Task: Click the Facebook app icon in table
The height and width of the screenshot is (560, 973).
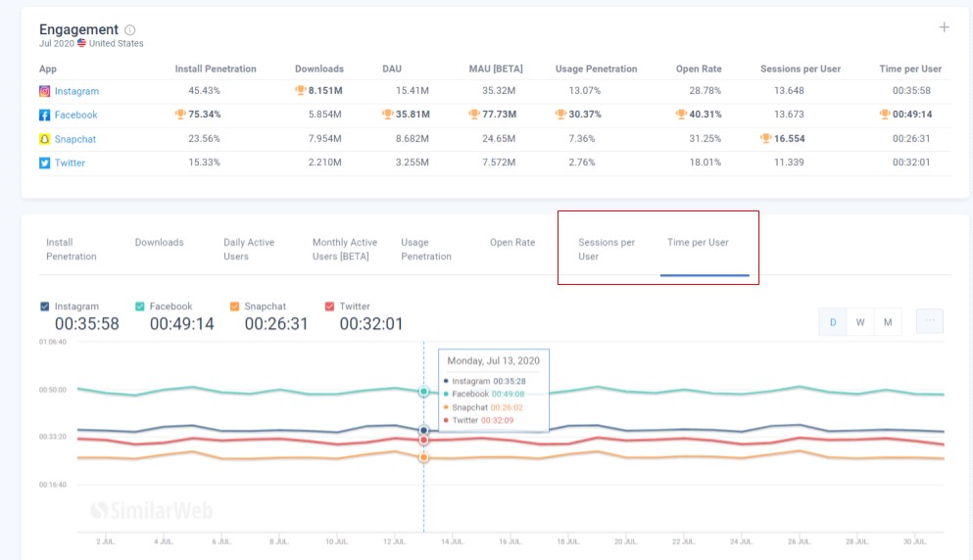Action: (x=45, y=115)
